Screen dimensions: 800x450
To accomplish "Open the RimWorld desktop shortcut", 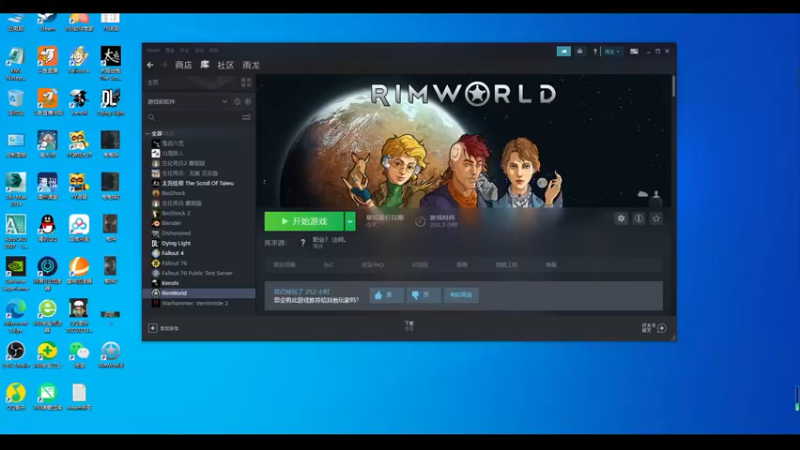I will (110, 355).
